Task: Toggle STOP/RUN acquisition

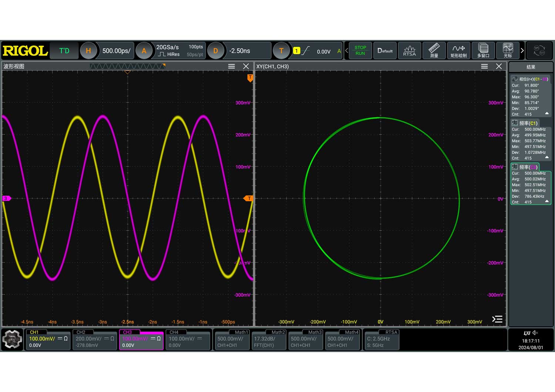Action: click(x=360, y=51)
